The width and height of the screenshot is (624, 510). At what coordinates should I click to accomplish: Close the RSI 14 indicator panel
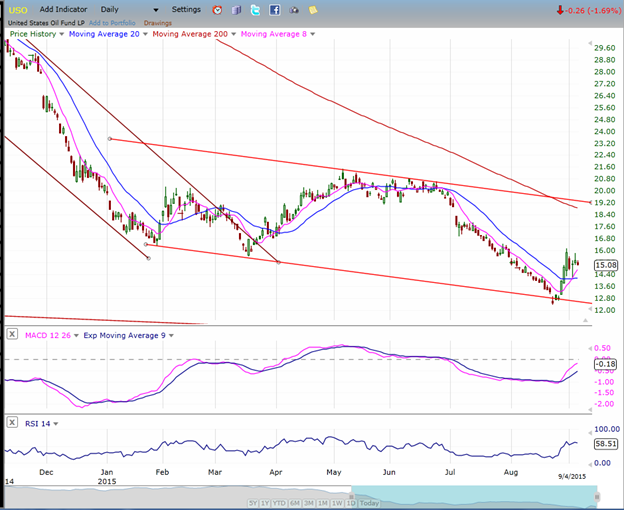coord(12,423)
